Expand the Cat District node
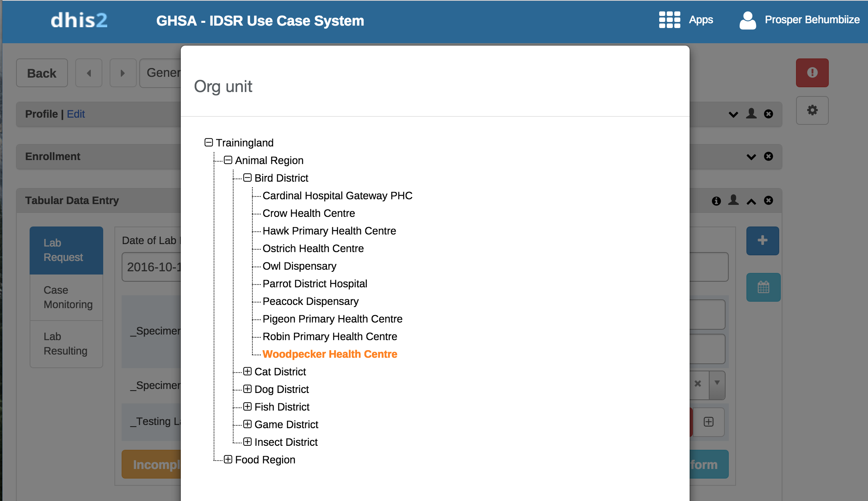 click(x=248, y=371)
